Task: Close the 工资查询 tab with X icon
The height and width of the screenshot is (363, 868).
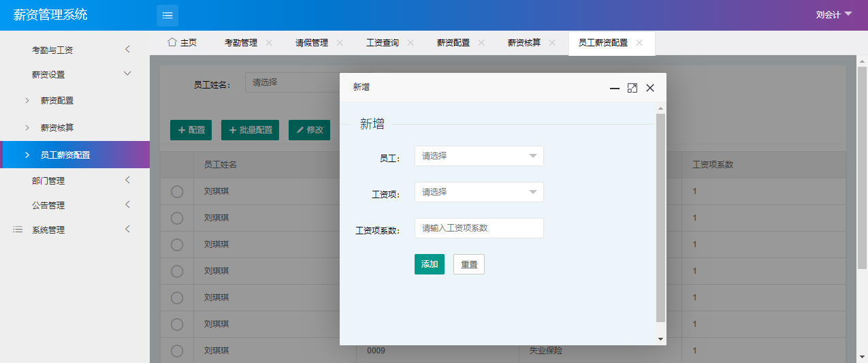Action: pos(411,42)
